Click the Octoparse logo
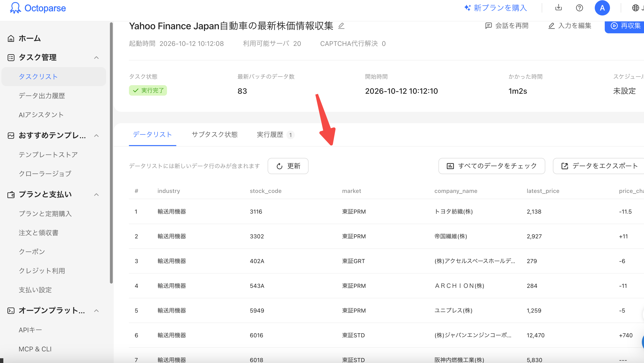Viewport: 644px width, 363px height. pos(38,8)
